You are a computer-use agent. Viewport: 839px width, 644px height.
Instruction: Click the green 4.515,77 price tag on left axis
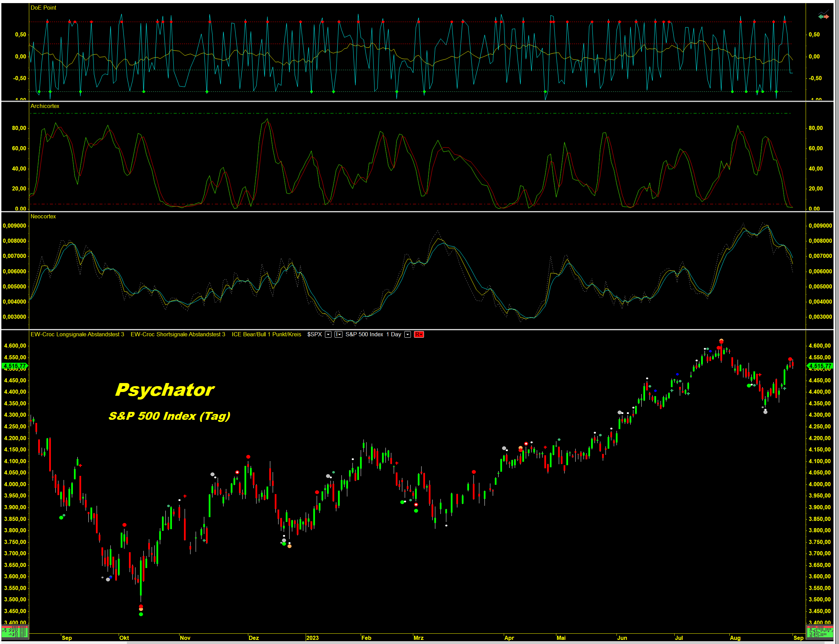tap(14, 366)
